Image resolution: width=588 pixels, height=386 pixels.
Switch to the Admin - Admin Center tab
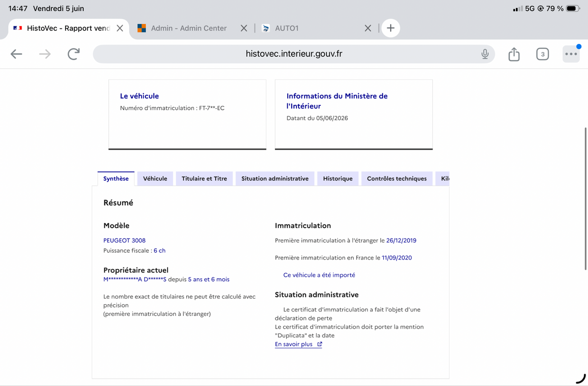click(x=189, y=28)
